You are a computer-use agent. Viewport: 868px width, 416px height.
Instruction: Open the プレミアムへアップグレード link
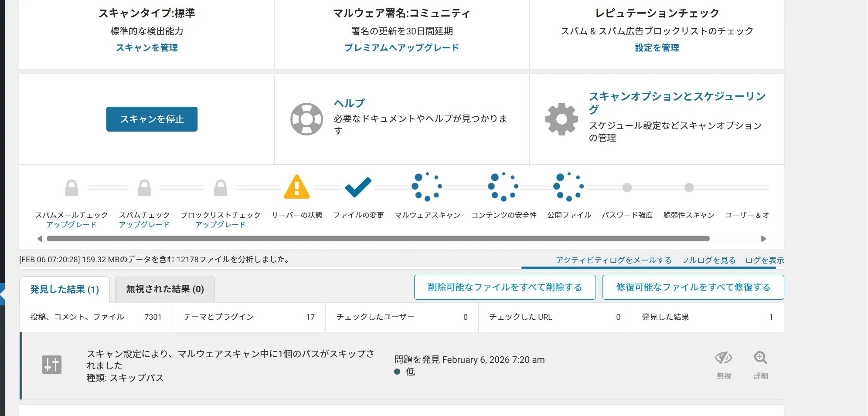[x=402, y=47]
